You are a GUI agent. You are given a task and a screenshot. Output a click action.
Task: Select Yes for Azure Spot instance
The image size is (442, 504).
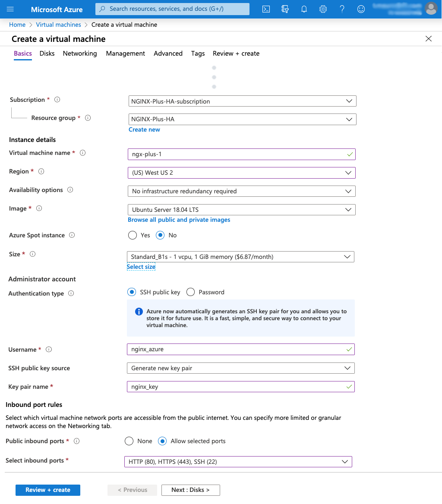coord(133,235)
